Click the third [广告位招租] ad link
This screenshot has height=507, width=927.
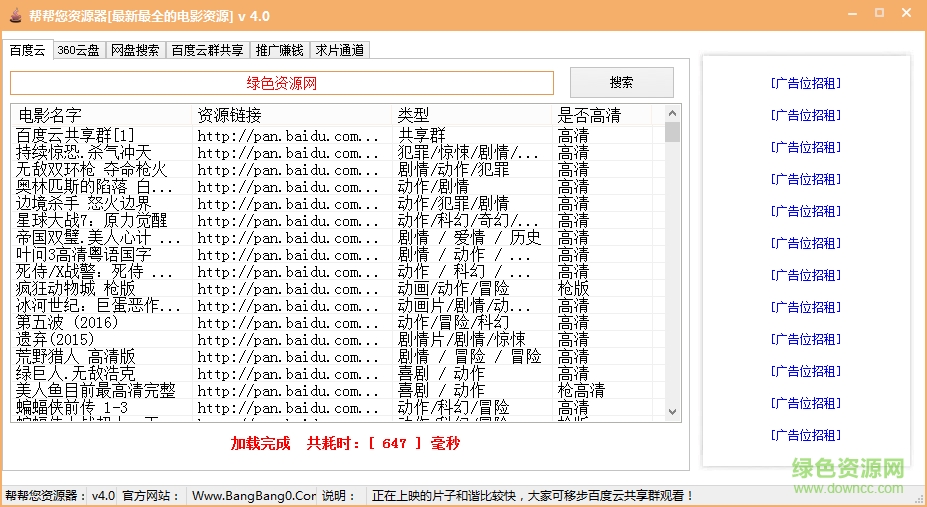pos(806,147)
